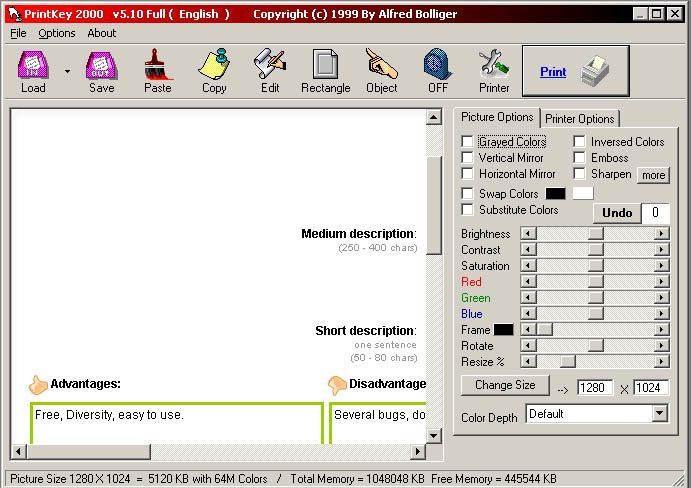Click the Brightness slider left arrow
Image resolution: width=691 pixels, height=488 pixels.
(x=528, y=234)
